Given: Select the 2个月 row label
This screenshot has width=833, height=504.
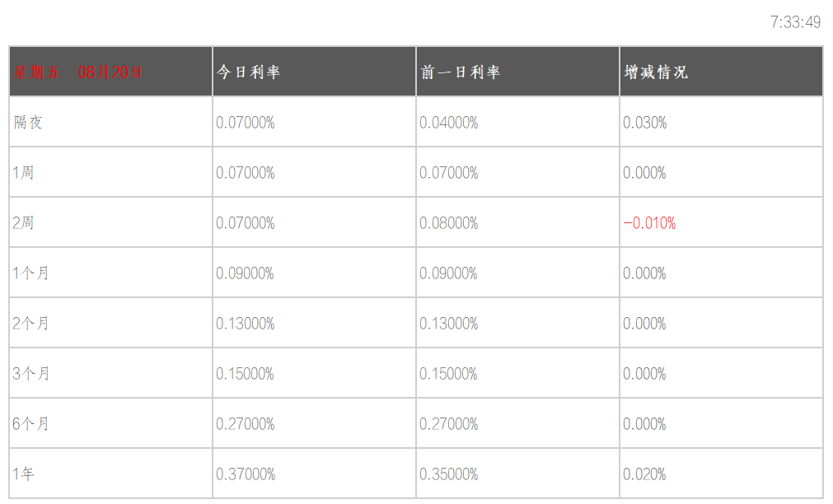Looking at the screenshot, I should [31, 324].
